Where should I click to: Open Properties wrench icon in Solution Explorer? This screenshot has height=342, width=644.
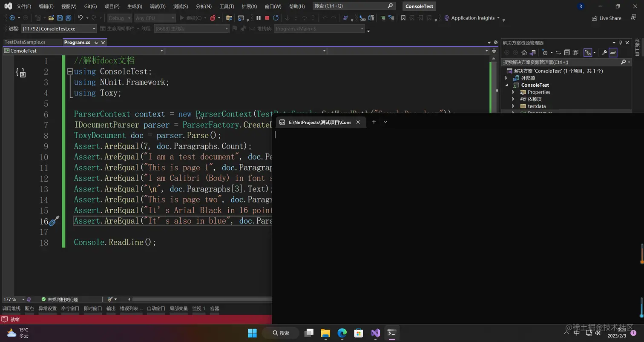[604, 53]
